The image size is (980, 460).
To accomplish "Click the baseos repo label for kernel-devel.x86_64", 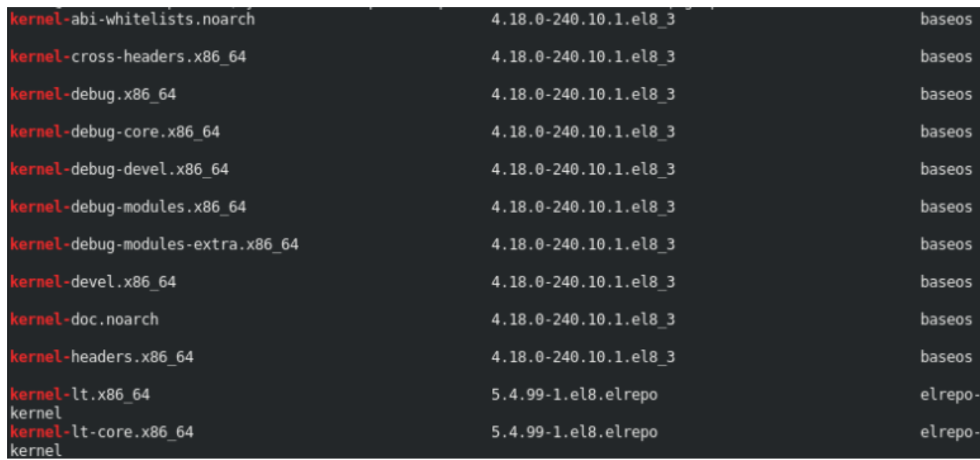I will [x=946, y=282].
